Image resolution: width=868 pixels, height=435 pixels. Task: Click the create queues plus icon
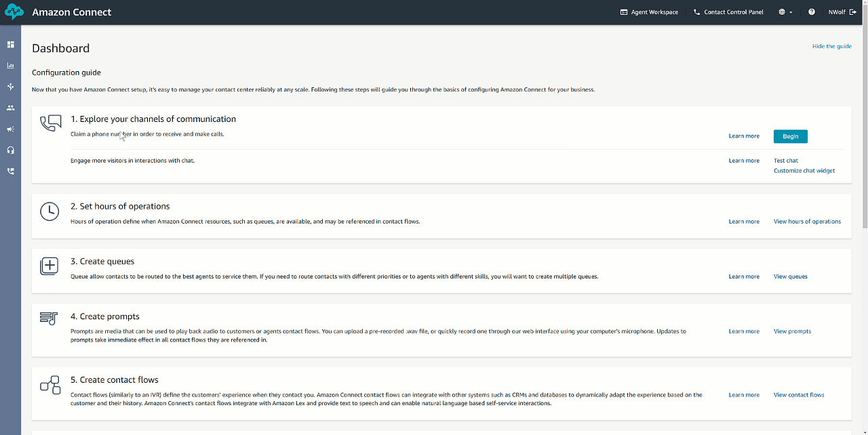click(50, 266)
